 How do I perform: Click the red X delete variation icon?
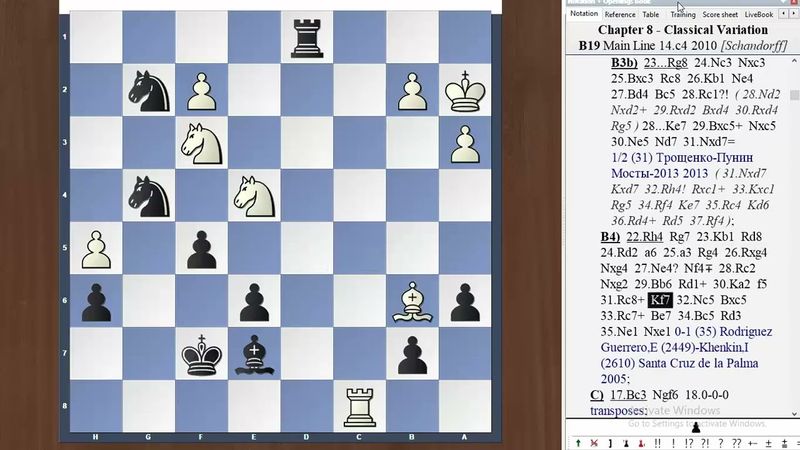point(593,441)
